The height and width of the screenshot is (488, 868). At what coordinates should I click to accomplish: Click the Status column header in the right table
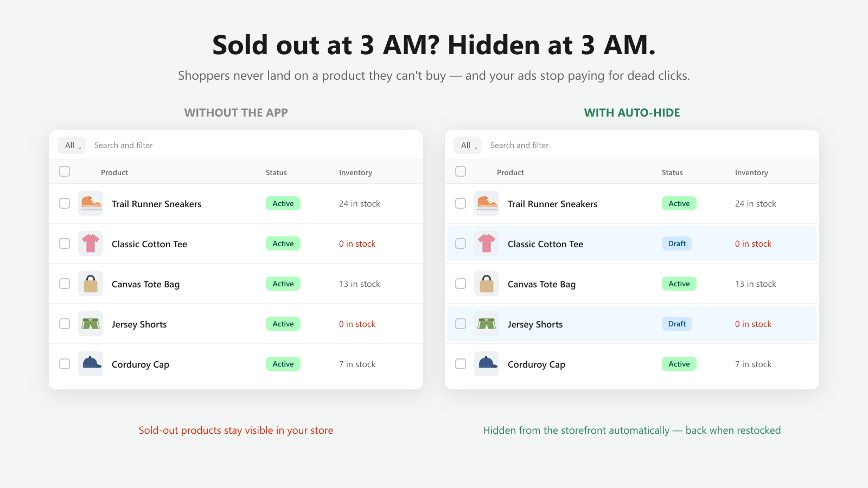[x=672, y=172]
